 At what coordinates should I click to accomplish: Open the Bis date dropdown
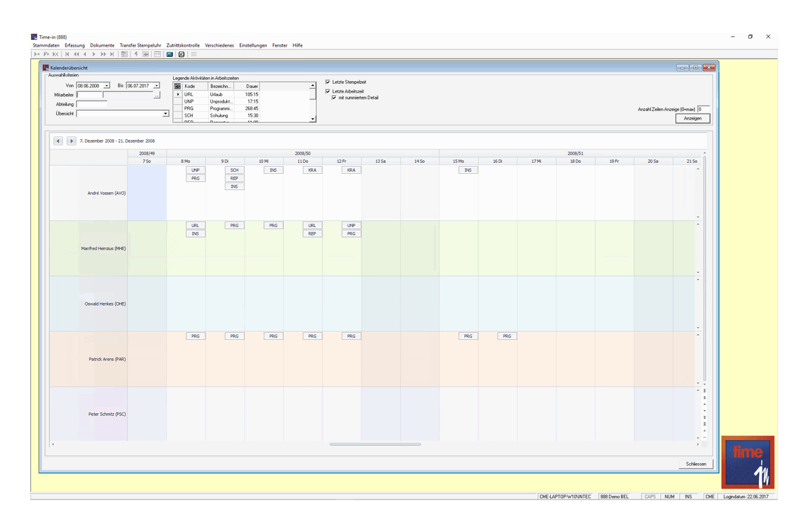tap(156, 86)
